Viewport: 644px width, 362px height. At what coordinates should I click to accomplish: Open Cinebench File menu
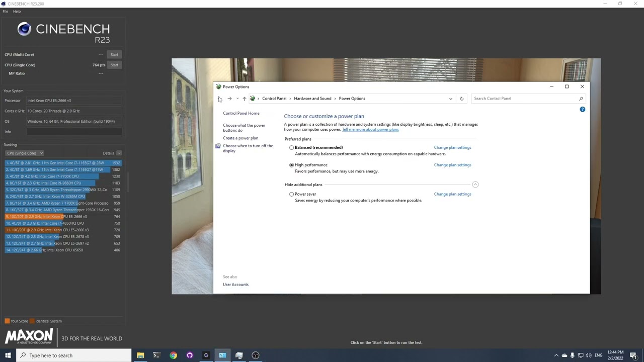pyautogui.click(x=6, y=11)
